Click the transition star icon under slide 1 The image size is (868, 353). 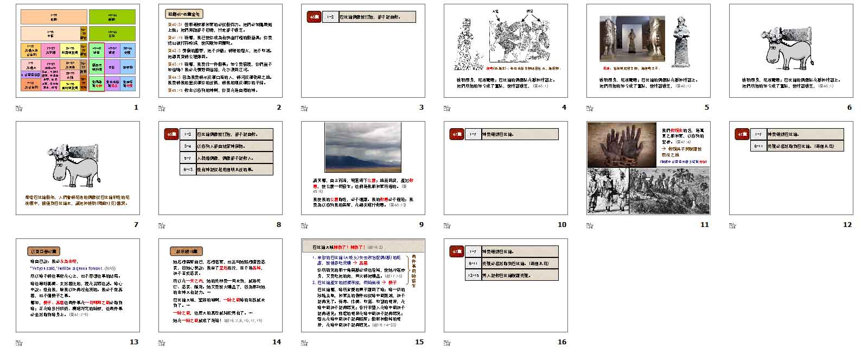(x=19, y=108)
